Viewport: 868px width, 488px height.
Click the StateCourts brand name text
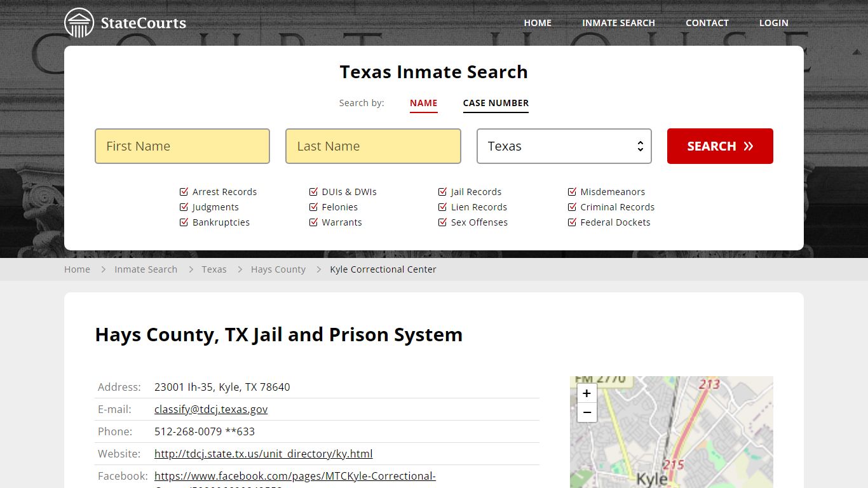[144, 24]
